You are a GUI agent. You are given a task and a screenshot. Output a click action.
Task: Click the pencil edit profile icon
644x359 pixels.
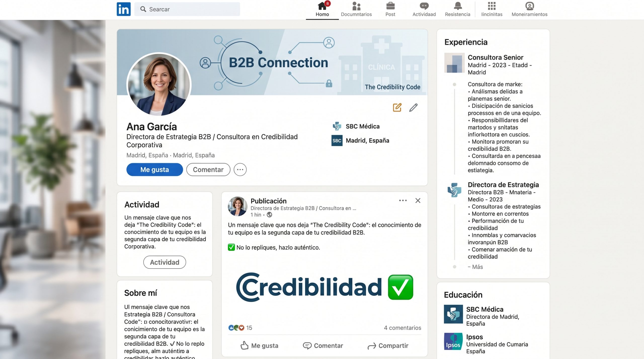tap(413, 108)
